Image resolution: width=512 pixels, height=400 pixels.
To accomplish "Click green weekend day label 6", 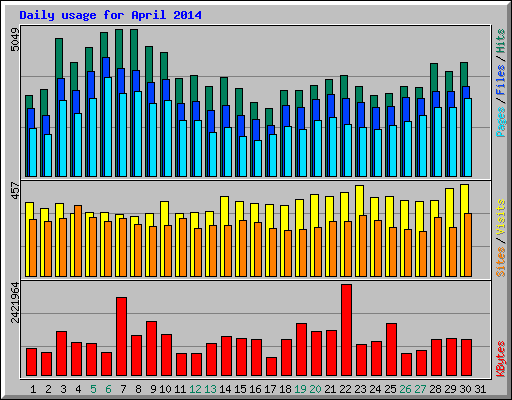I will (108, 389).
